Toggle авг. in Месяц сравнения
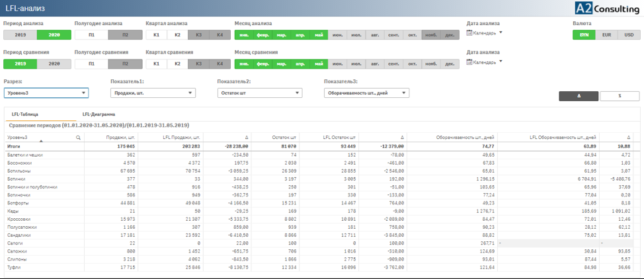 [375, 64]
